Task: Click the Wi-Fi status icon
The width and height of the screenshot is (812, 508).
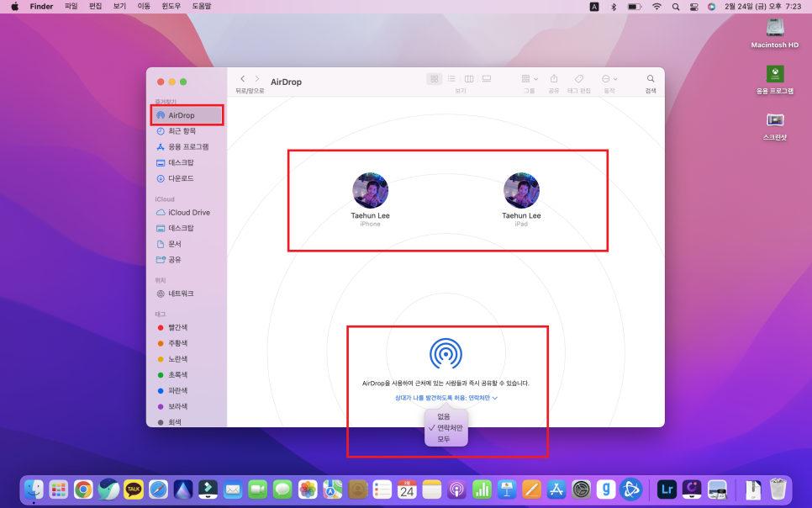Action: pos(656,7)
